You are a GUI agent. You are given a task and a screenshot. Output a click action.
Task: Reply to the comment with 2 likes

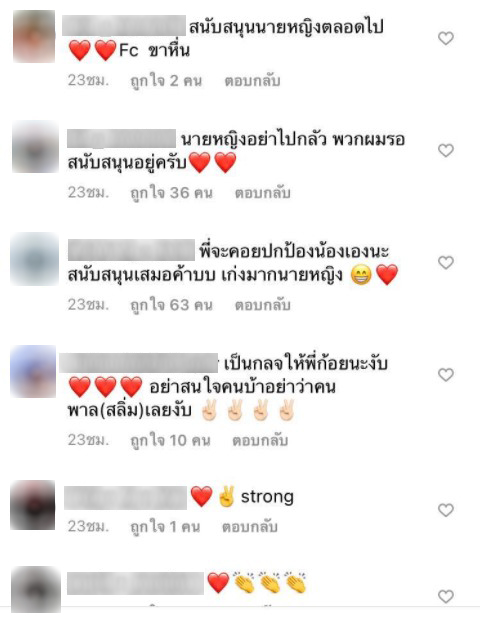coord(252,81)
